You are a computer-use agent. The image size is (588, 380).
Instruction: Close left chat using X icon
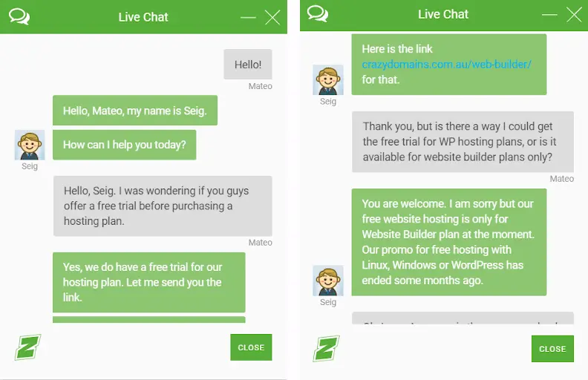[272, 17]
